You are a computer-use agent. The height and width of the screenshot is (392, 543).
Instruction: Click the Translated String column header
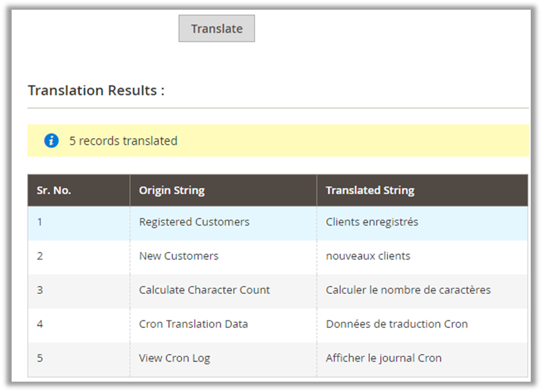pyautogui.click(x=370, y=191)
